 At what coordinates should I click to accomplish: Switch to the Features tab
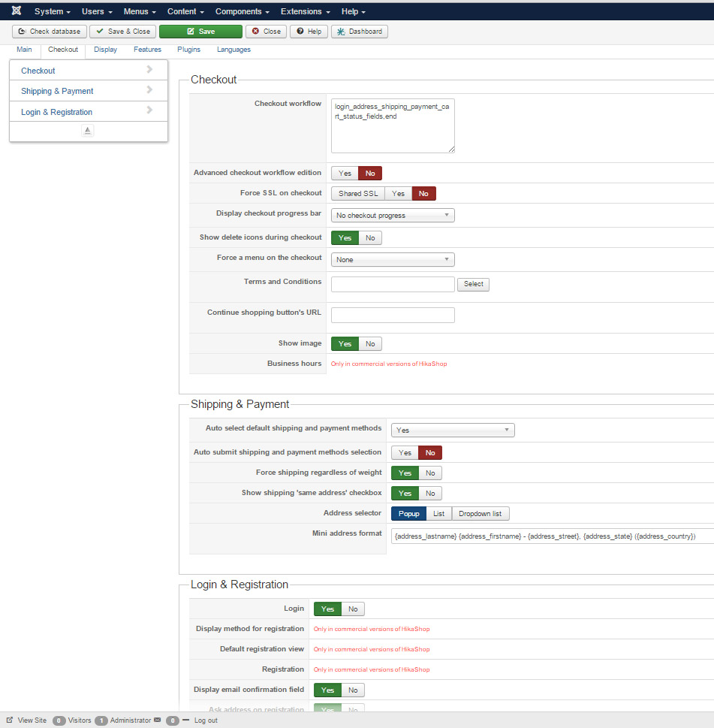click(x=148, y=50)
